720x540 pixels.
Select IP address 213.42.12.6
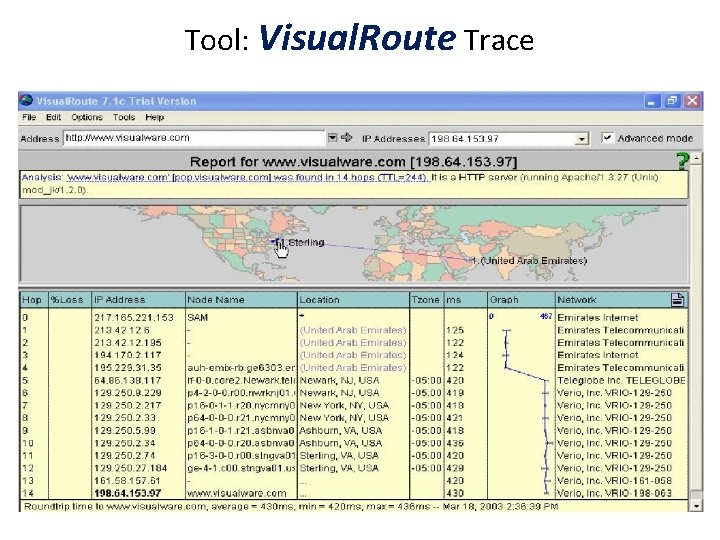click(122, 330)
